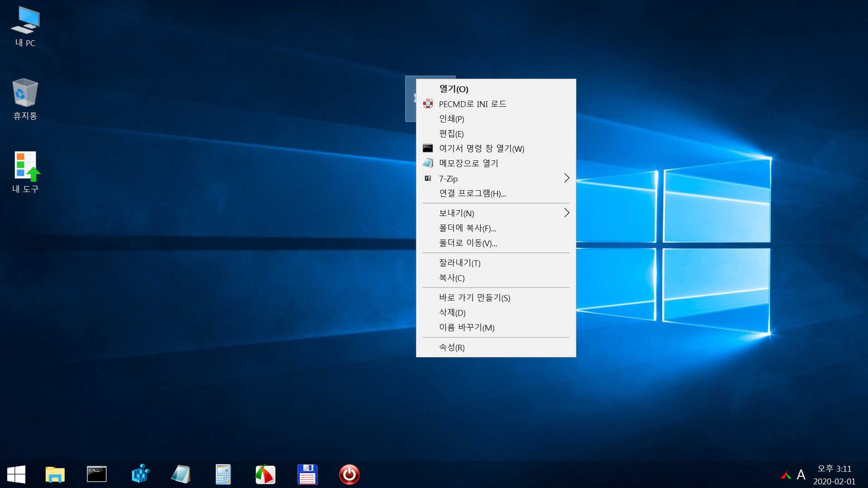
Task: Select 폴더에 복사(F)... entry
Action: (x=496, y=228)
